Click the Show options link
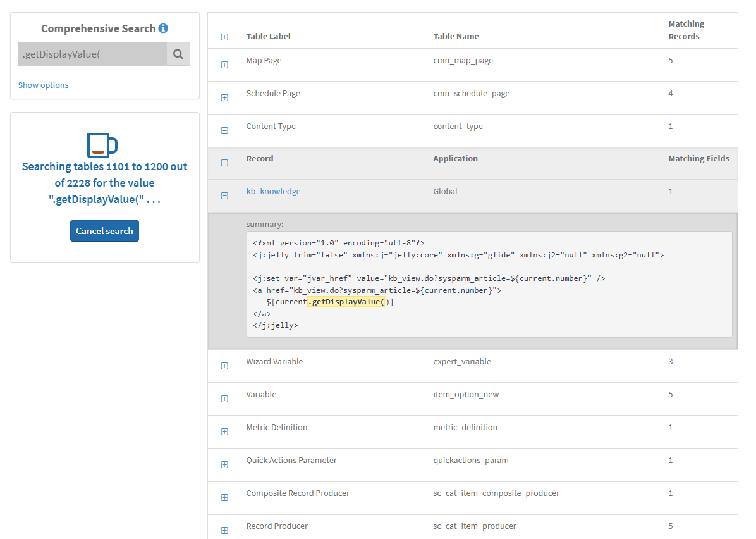This screenshot has width=756, height=539. tap(43, 85)
